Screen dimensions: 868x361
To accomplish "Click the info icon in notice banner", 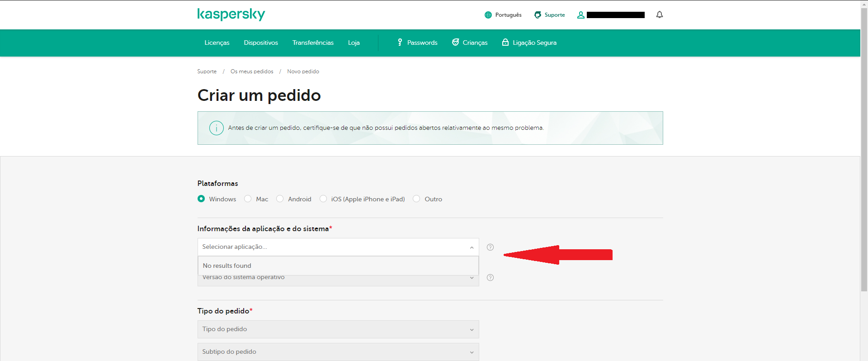I will point(217,128).
